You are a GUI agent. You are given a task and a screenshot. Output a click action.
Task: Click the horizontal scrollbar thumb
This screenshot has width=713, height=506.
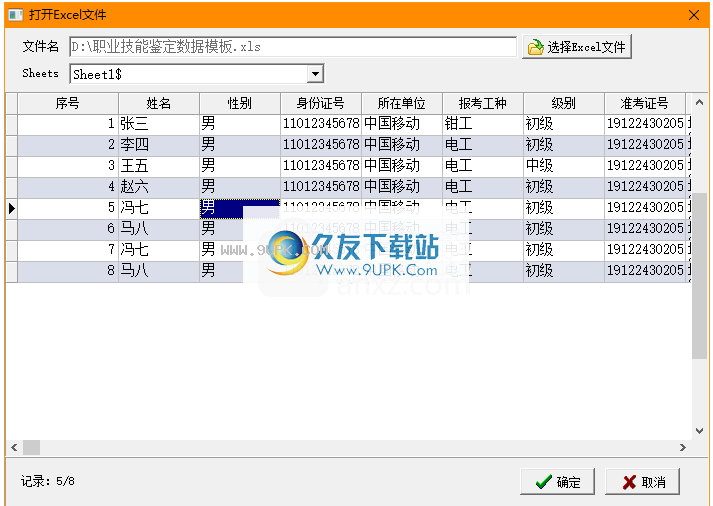coord(31,447)
